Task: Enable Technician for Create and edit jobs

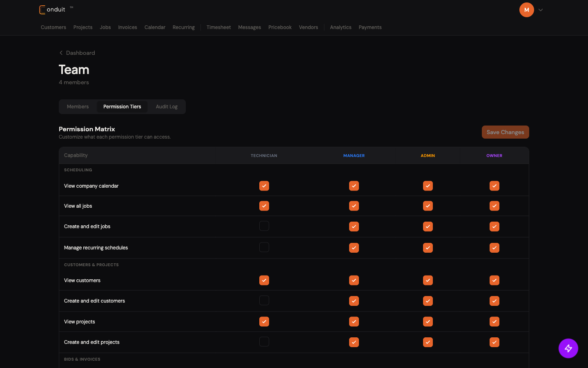Action: tap(264, 226)
